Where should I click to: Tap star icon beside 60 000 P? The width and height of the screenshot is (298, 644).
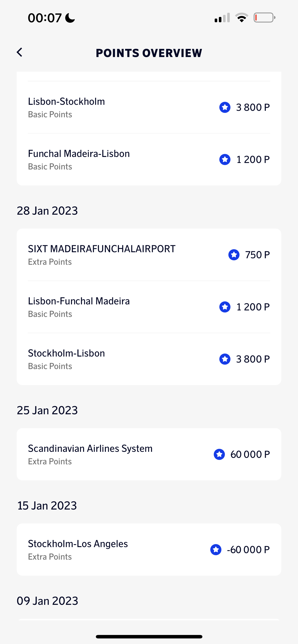click(219, 454)
